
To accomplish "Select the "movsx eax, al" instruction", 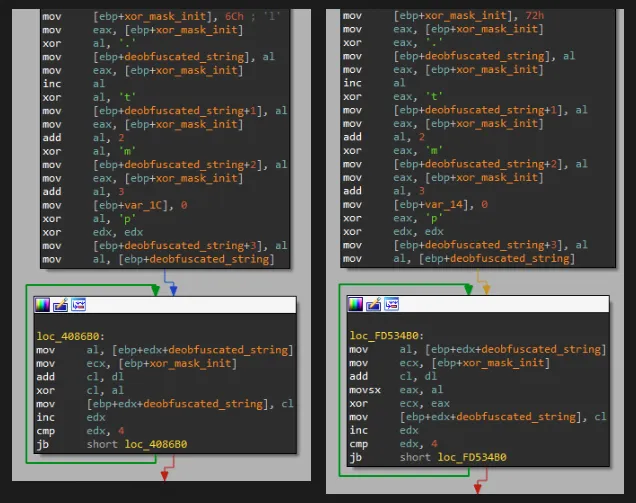I will (396, 389).
